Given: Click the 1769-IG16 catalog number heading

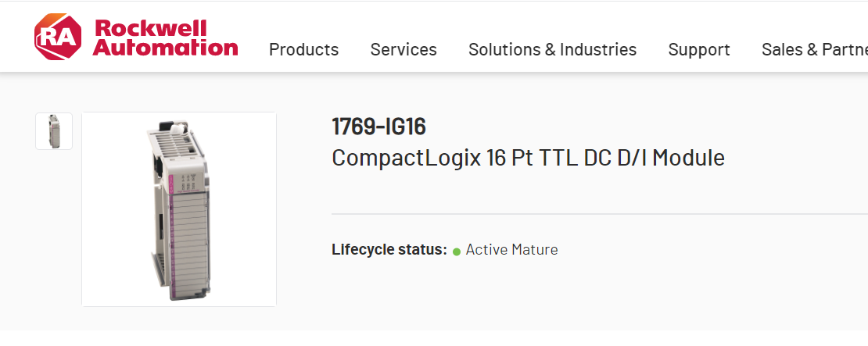Looking at the screenshot, I should 378,127.
